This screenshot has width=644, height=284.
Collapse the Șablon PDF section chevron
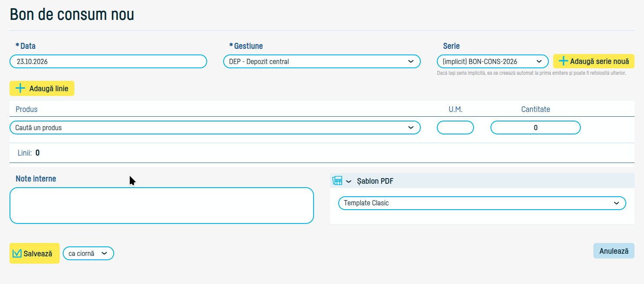point(349,182)
